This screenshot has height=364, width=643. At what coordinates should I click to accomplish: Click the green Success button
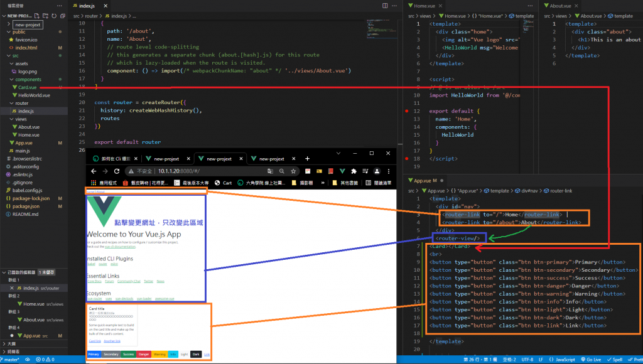(128, 354)
